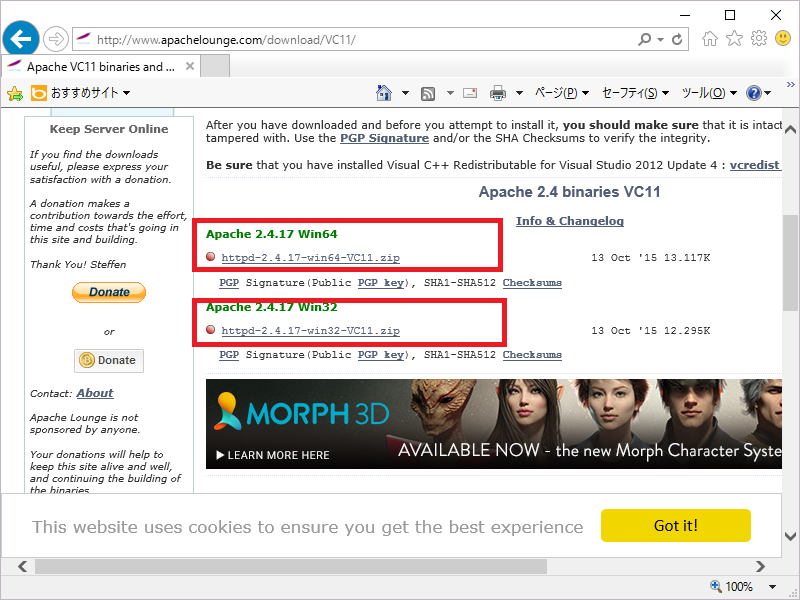Click the add-to-favorites bar star icon

tap(15, 93)
